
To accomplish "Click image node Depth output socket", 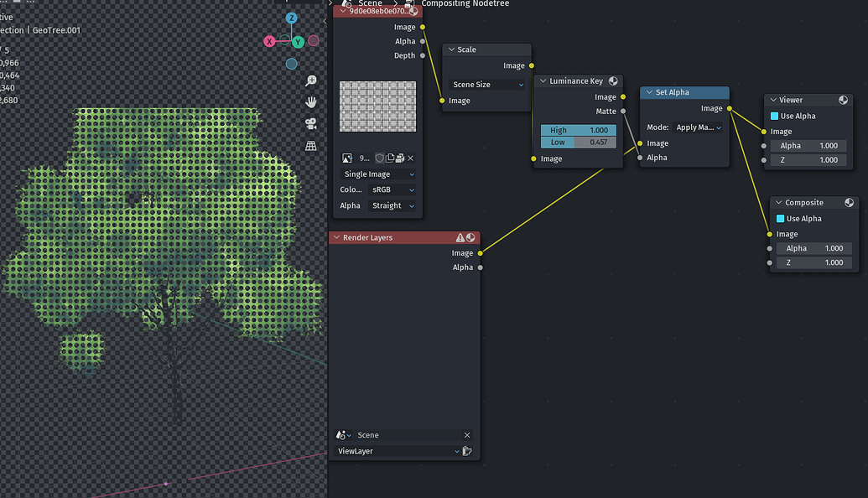I will (x=423, y=56).
